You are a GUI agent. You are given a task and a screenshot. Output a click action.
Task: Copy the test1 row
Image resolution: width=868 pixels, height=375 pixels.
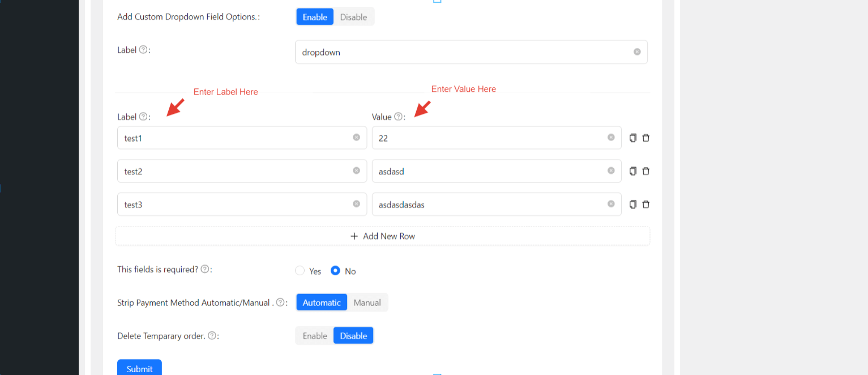(633, 138)
